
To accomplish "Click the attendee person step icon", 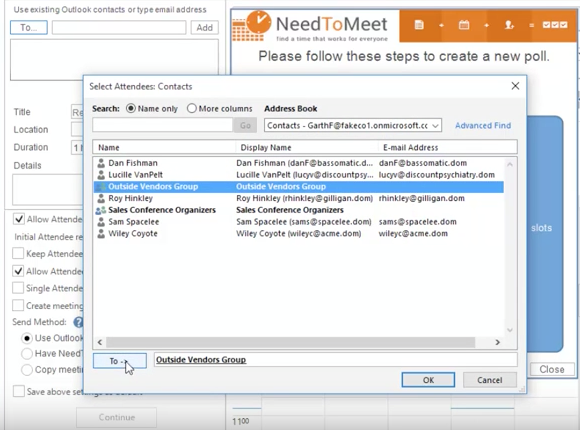I will click(x=509, y=25).
